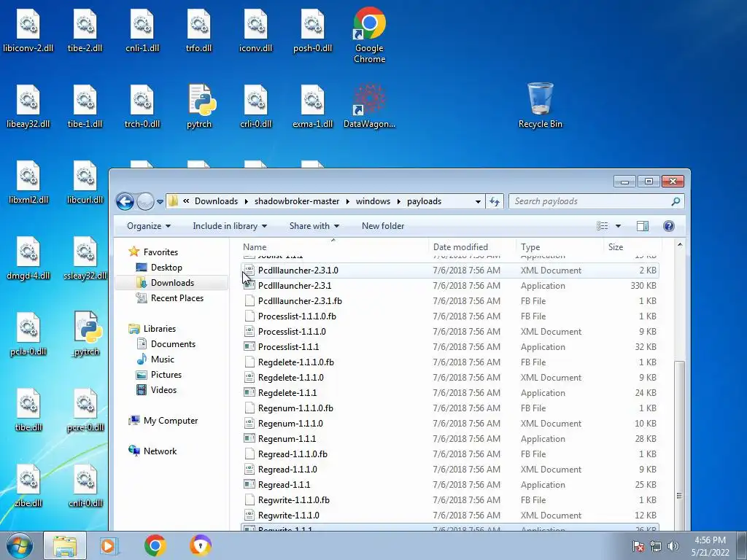Open Action Center flag tray icon
This screenshot has width=747, height=560.
[638, 546]
